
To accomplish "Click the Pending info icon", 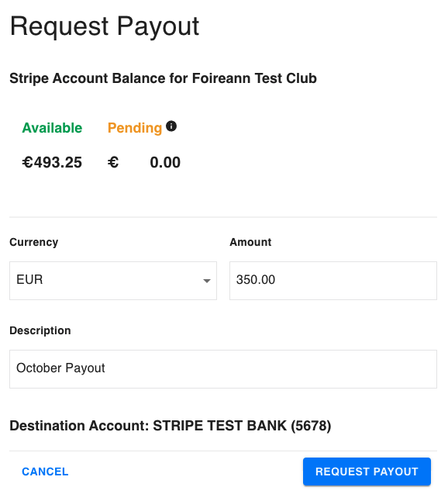I will coord(171,126).
